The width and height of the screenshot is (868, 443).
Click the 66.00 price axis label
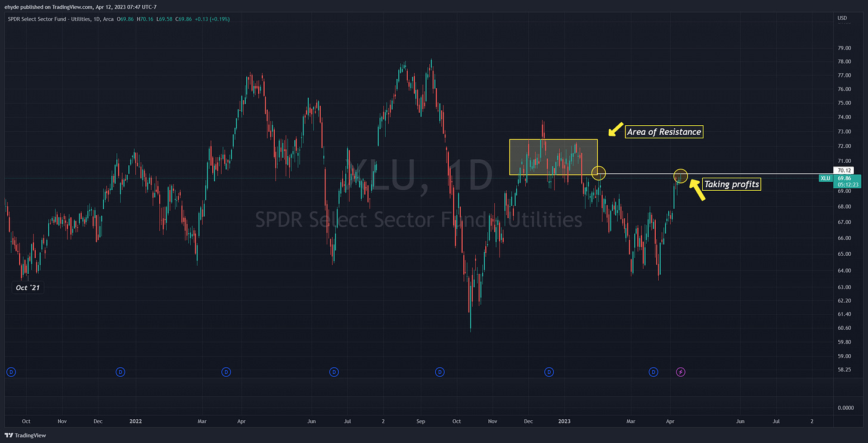click(844, 238)
